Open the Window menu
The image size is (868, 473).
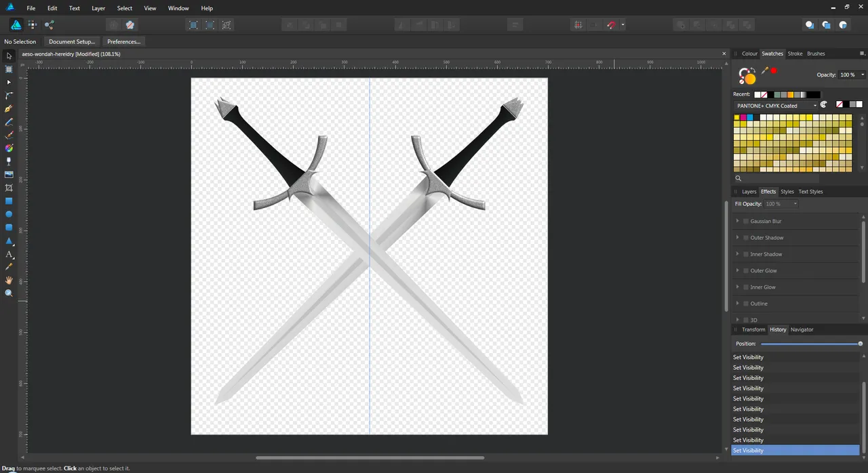point(178,8)
